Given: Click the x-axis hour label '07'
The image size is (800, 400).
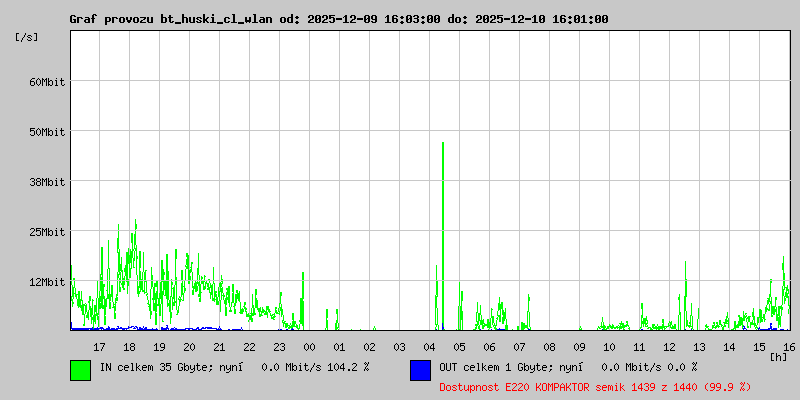Looking at the screenshot, I should pyautogui.click(x=519, y=347).
